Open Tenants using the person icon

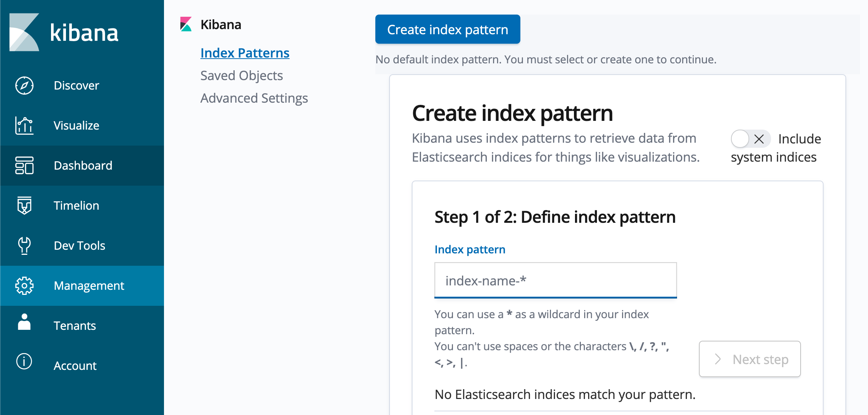24,326
